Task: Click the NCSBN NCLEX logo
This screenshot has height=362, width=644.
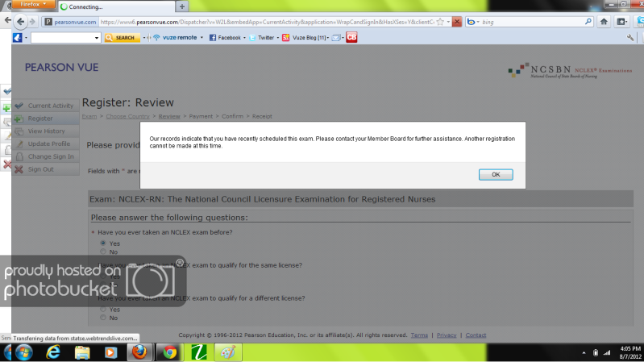Action: 570,71
